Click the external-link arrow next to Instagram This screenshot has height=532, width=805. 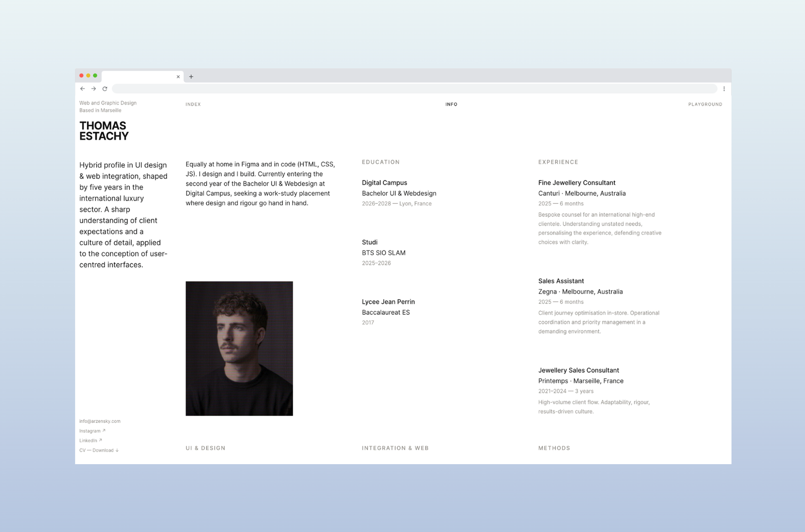tap(105, 430)
